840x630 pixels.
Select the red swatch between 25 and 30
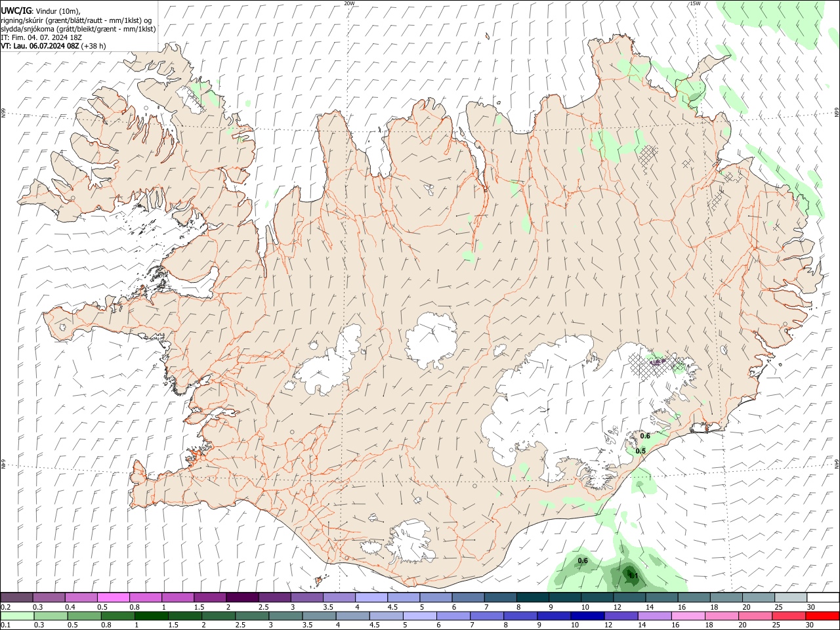[789, 616]
